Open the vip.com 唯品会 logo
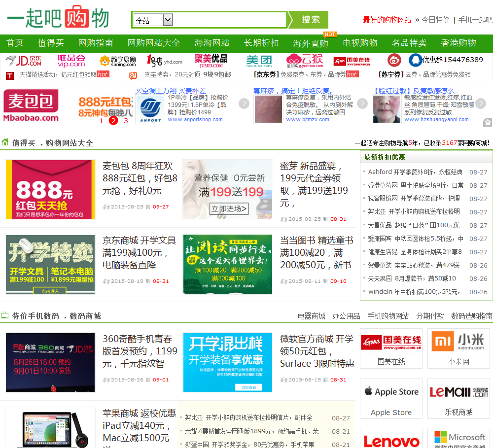493x448 pixels. (71, 61)
